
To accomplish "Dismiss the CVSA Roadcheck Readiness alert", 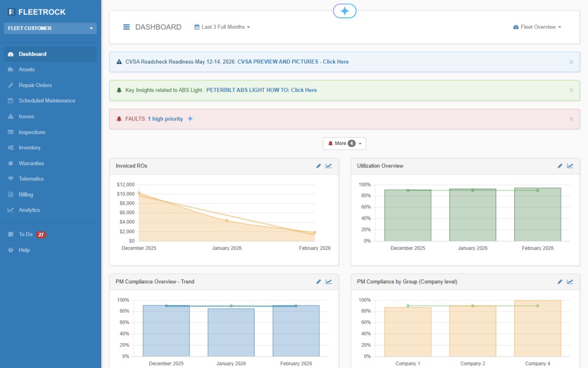I will coord(571,62).
